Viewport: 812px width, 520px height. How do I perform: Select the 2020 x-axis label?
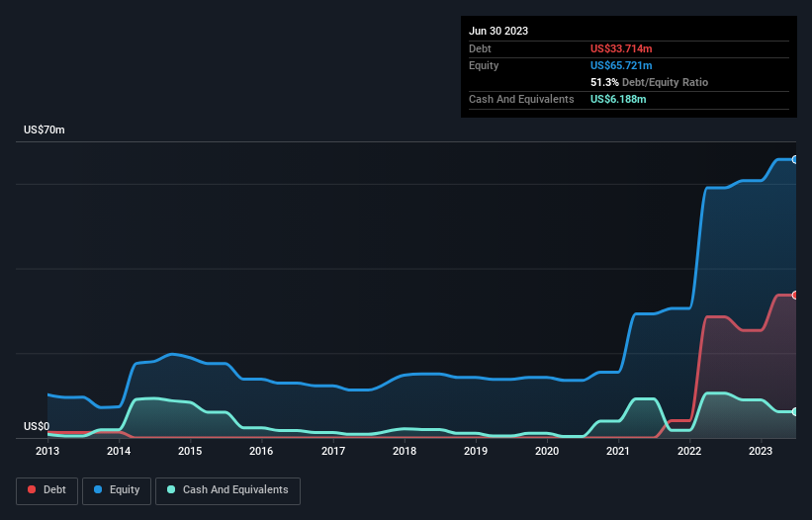547,451
